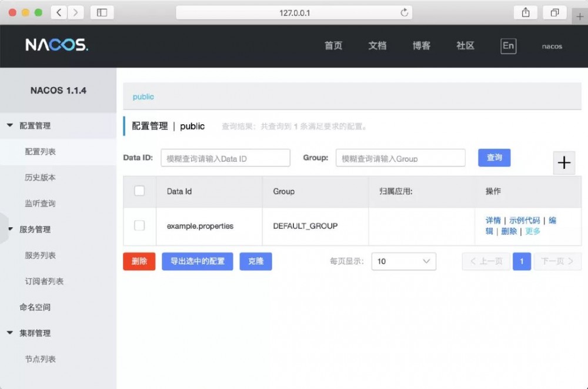This screenshot has height=389, width=588.
Task: Click the Safari page reload icon
Action: pyautogui.click(x=403, y=12)
